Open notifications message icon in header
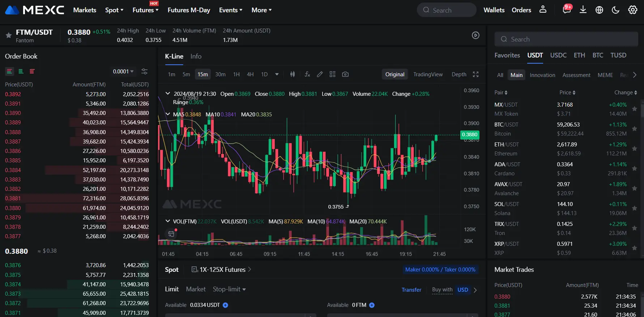644x317 pixels. coord(566,10)
